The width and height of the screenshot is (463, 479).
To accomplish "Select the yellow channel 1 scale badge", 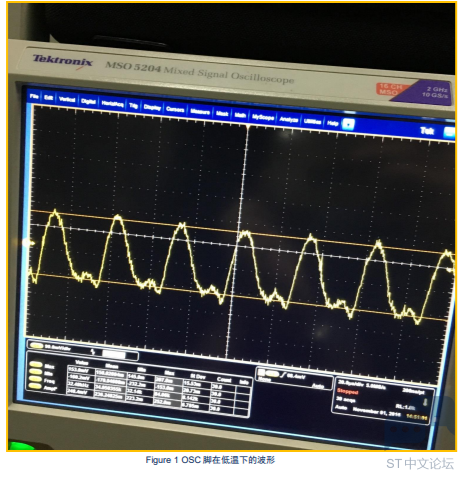I will point(37,346).
